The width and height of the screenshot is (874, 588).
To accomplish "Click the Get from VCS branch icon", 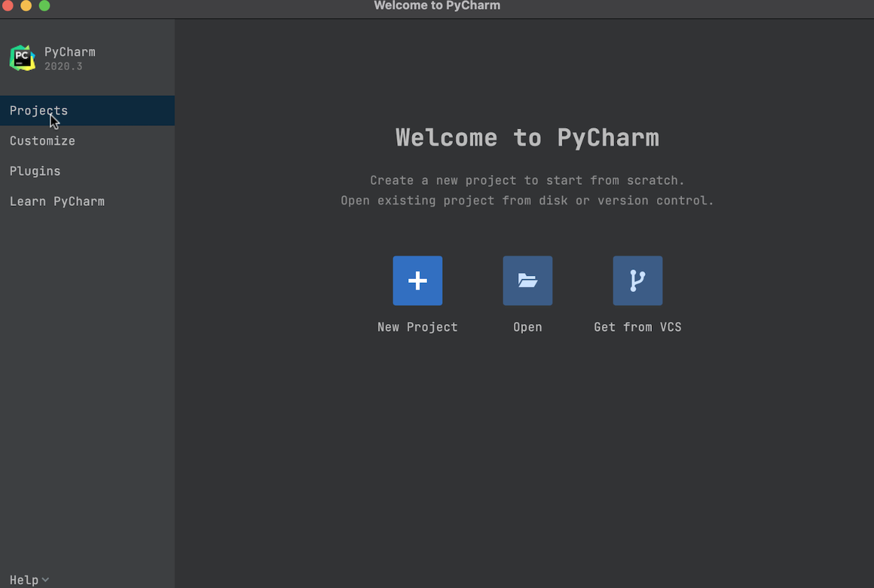I will click(637, 281).
